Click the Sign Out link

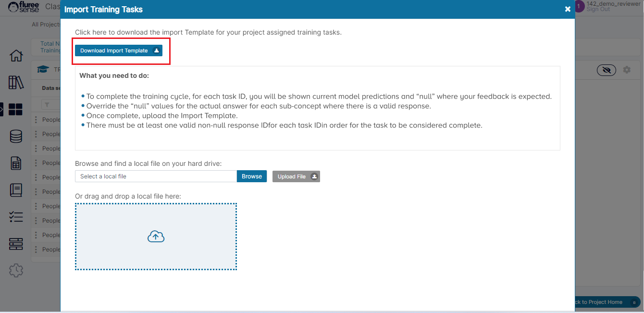pyautogui.click(x=598, y=10)
